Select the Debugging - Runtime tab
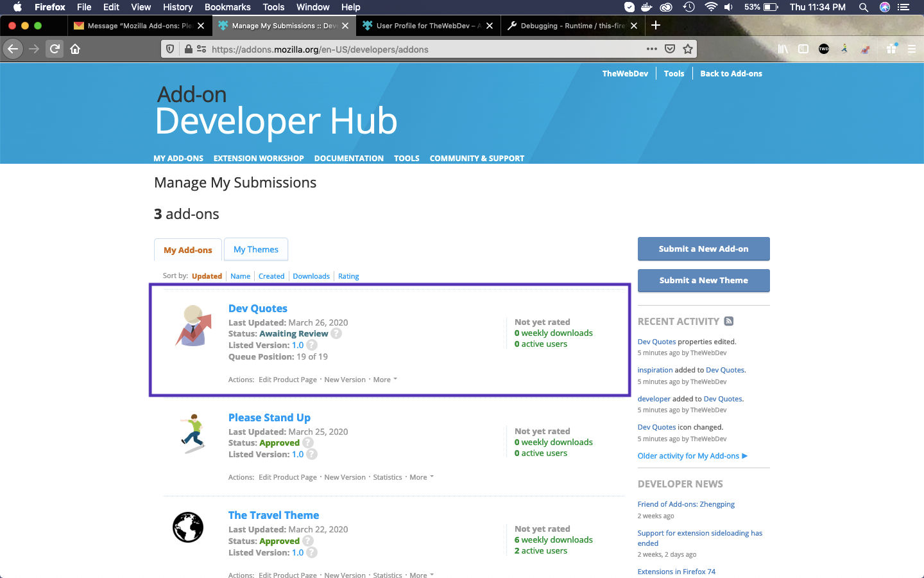 (x=571, y=26)
